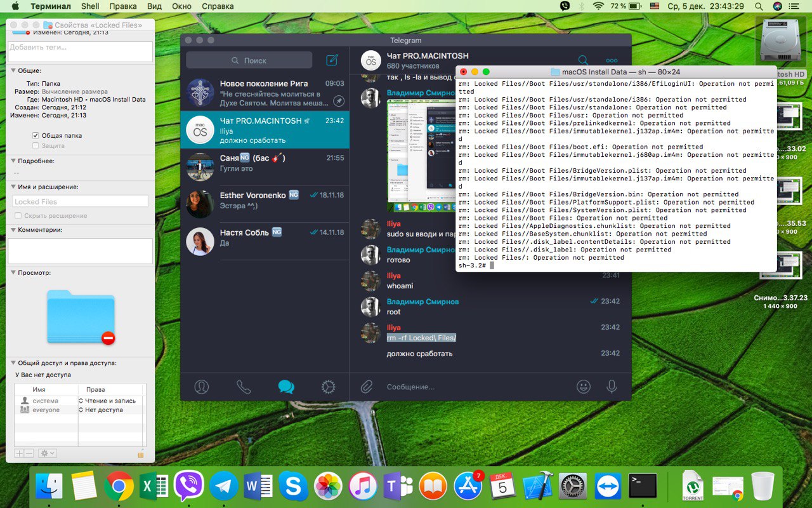Open Telegram Contacts tab
812x508 pixels.
[202, 386]
